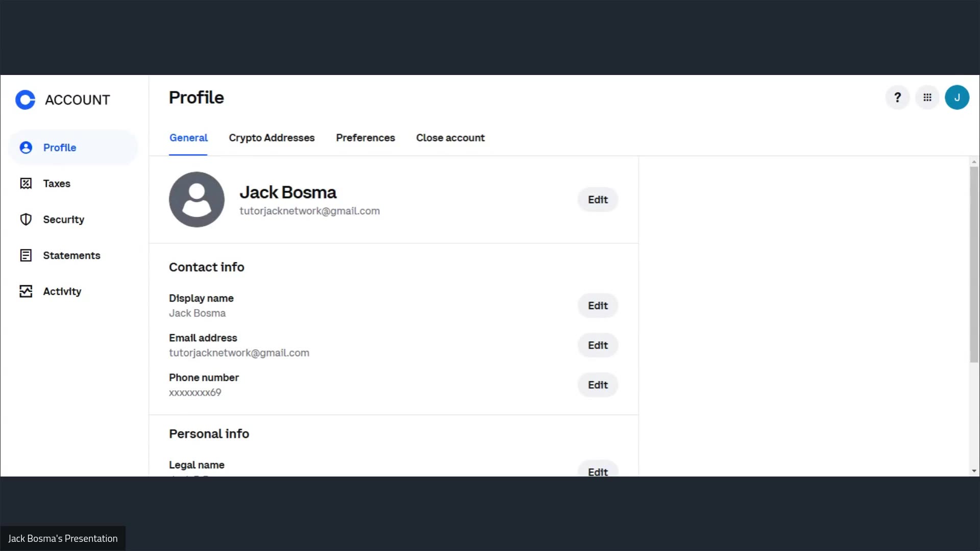Open the Statements document icon
This screenshot has height=551, width=980.
point(26,255)
